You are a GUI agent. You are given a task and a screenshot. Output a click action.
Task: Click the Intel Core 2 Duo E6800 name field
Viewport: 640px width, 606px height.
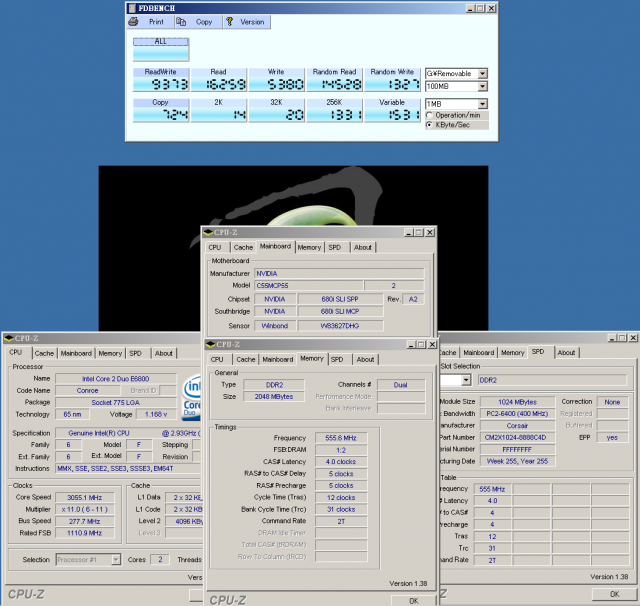(116, 379)
